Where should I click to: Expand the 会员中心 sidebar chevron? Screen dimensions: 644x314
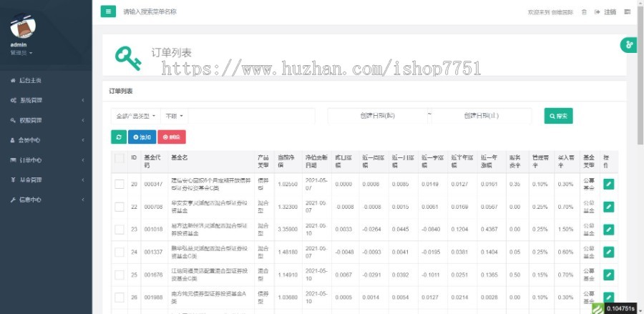[x=83, y=140]
